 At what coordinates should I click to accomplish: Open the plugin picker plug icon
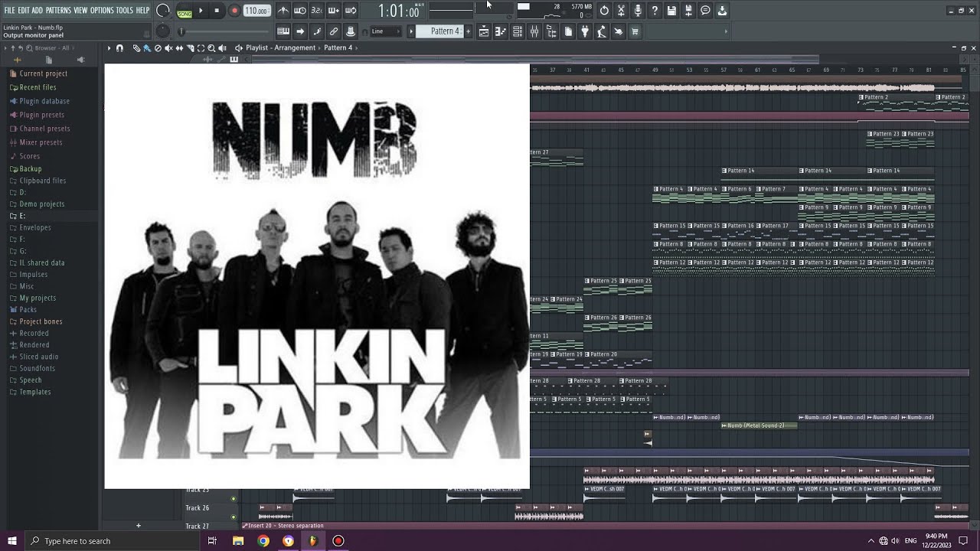point(585,31)
